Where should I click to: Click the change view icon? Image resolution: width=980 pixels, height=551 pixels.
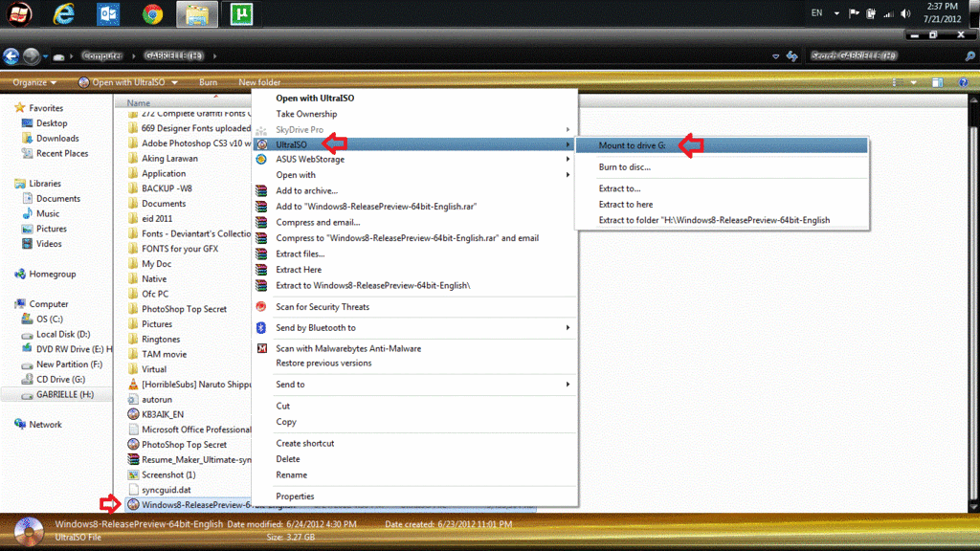point(898,82)
